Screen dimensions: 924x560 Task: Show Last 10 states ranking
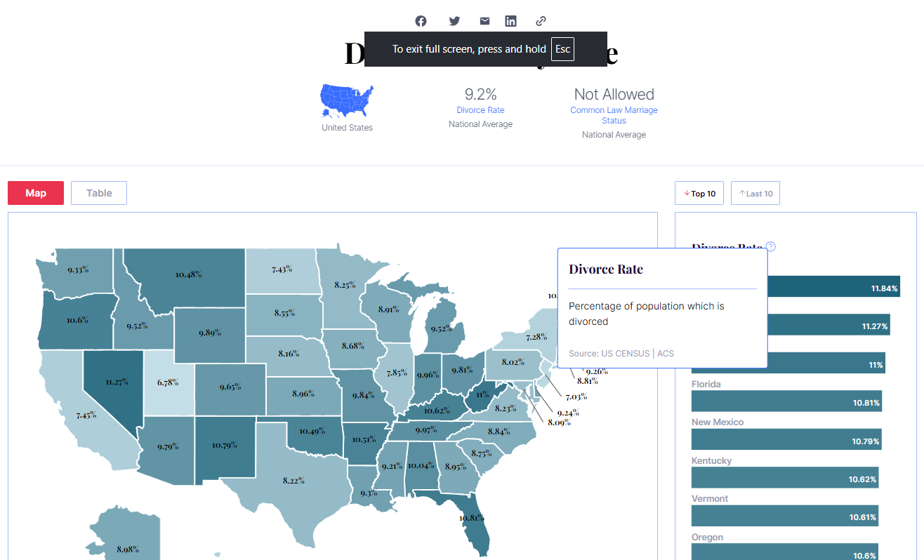(755, 193)
